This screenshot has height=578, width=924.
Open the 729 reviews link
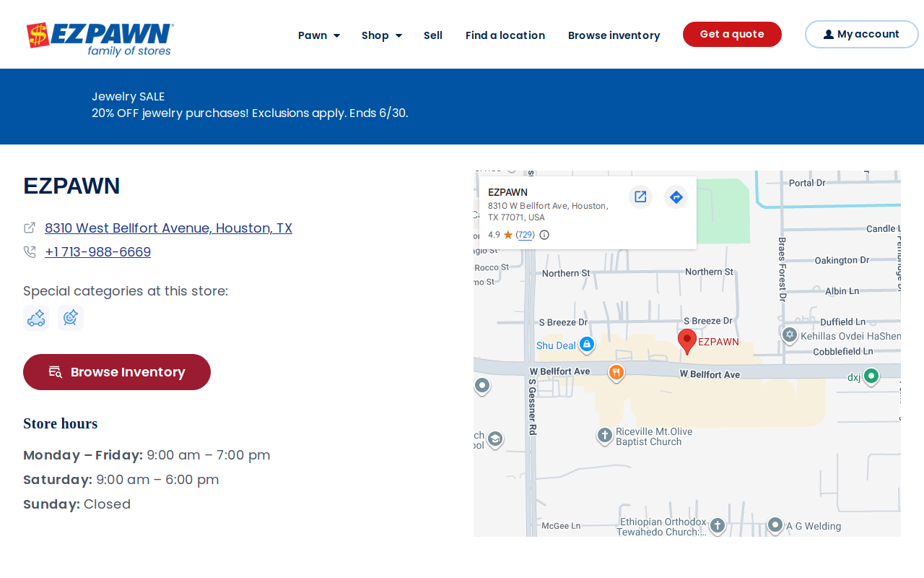tap(526, 235)
